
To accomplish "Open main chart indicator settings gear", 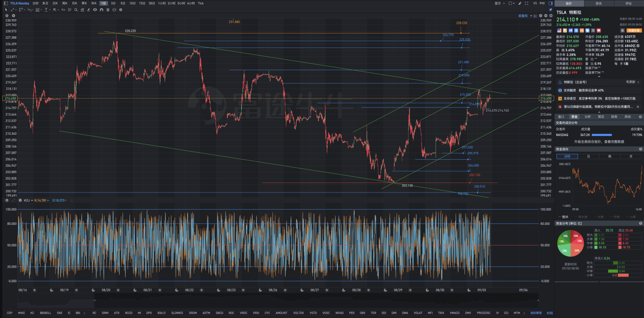I will [7, 16].
